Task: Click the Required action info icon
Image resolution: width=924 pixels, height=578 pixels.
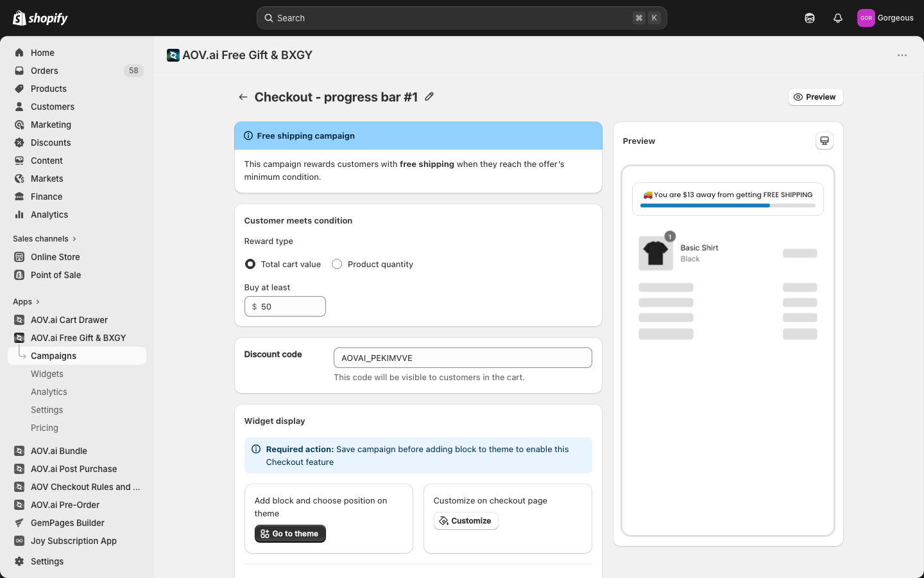Action: pyautogui.click(x=256, y=449)
